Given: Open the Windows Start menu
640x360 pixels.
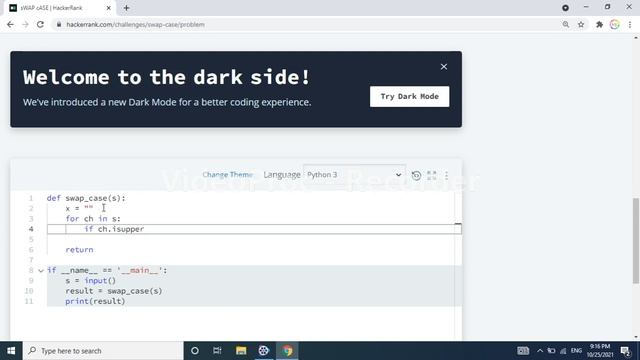Looking at the screenshot, I should 11,351.
